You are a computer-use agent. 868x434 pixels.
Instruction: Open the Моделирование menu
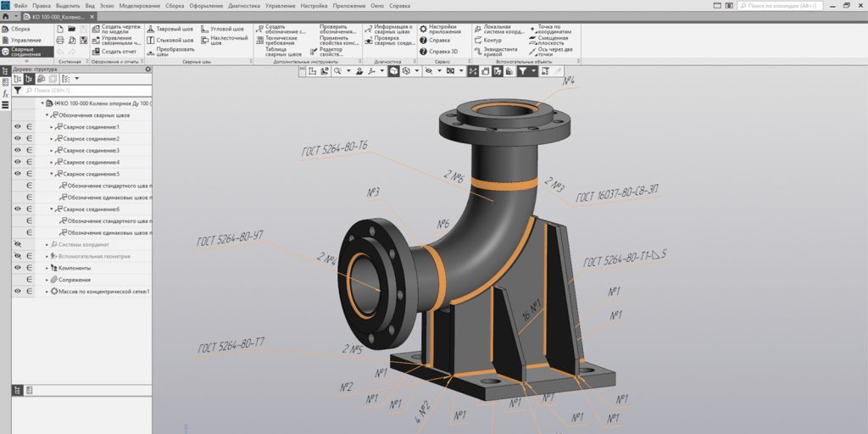click(140, 6)
